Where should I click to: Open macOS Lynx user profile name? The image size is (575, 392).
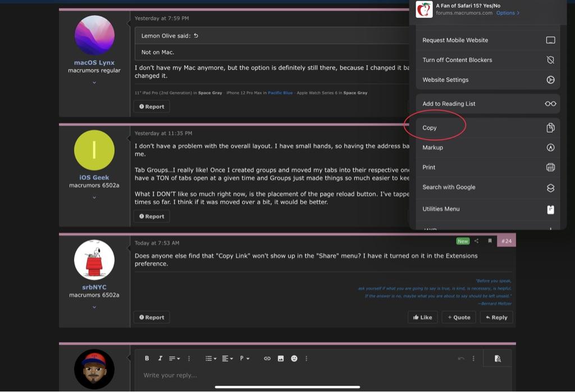click(x=94, y=62)
